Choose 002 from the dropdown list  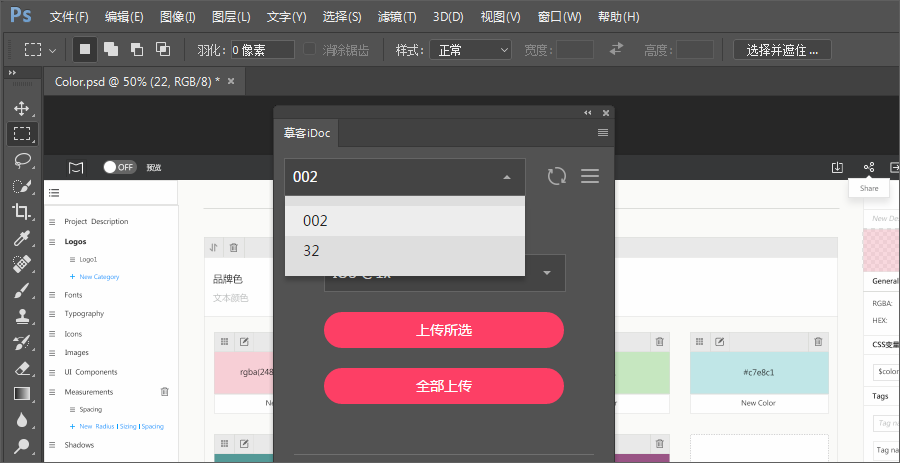[405, 221]
